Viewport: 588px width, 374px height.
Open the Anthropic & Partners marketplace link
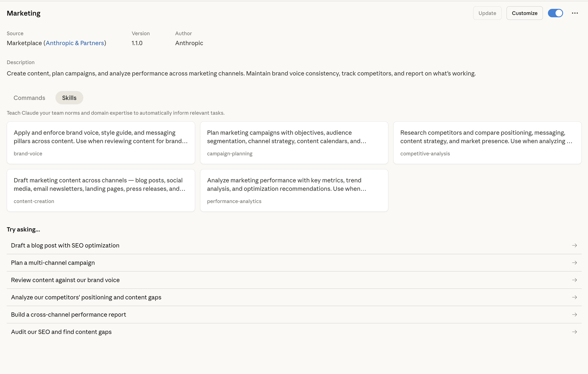75,43
